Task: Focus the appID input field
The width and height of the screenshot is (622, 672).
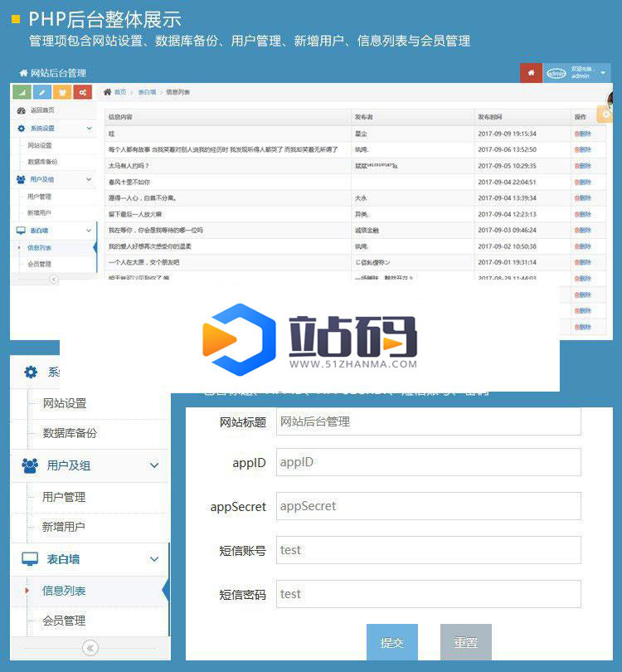Action: (x=429, y=462)
